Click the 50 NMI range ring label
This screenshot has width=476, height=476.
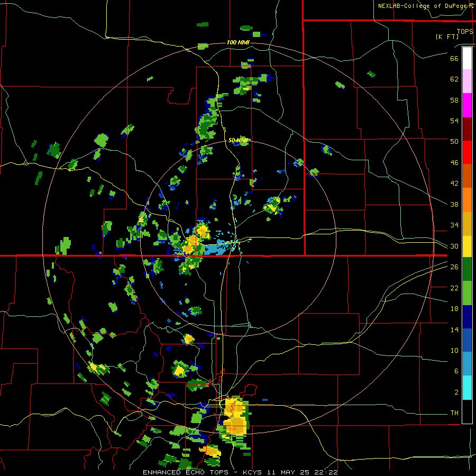(238, 140)
